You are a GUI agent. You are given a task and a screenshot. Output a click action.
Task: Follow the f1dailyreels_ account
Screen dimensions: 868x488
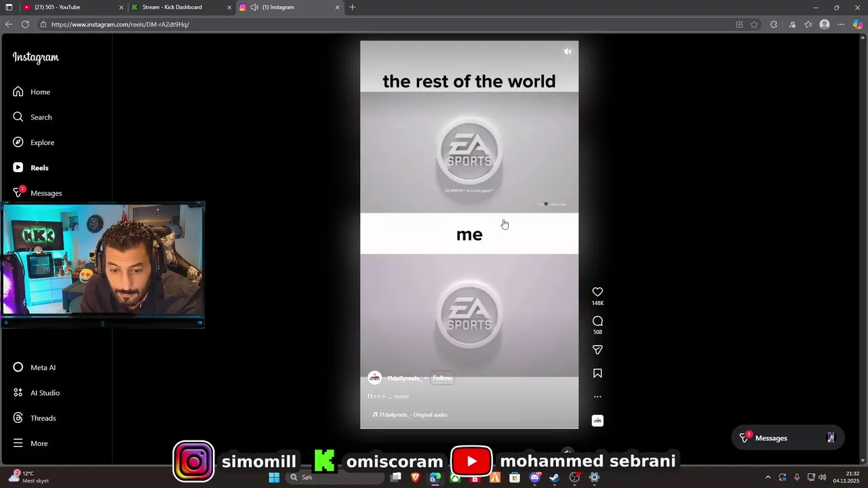[x=442, y=378]
